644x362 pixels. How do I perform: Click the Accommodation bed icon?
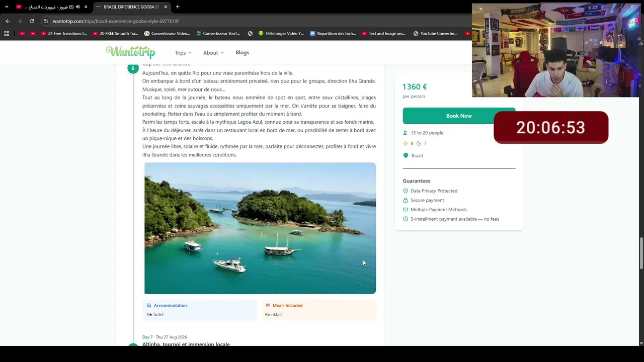tap(149, 306)
